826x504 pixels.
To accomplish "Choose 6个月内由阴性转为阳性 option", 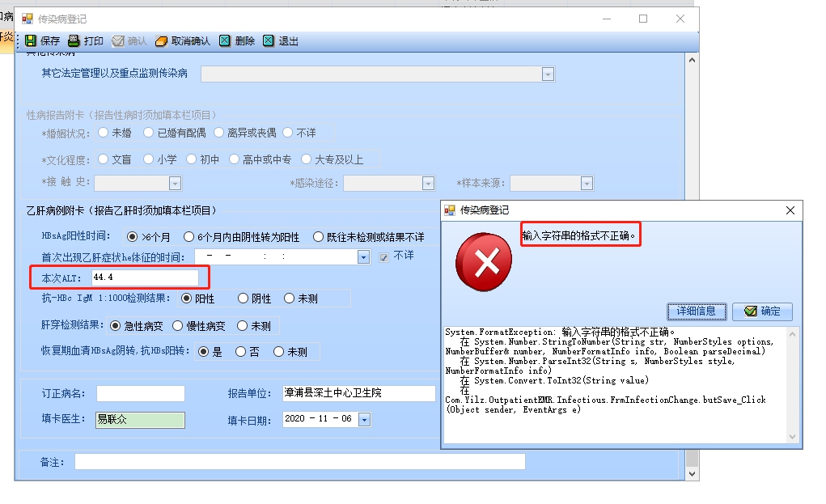I will (188, 237).
